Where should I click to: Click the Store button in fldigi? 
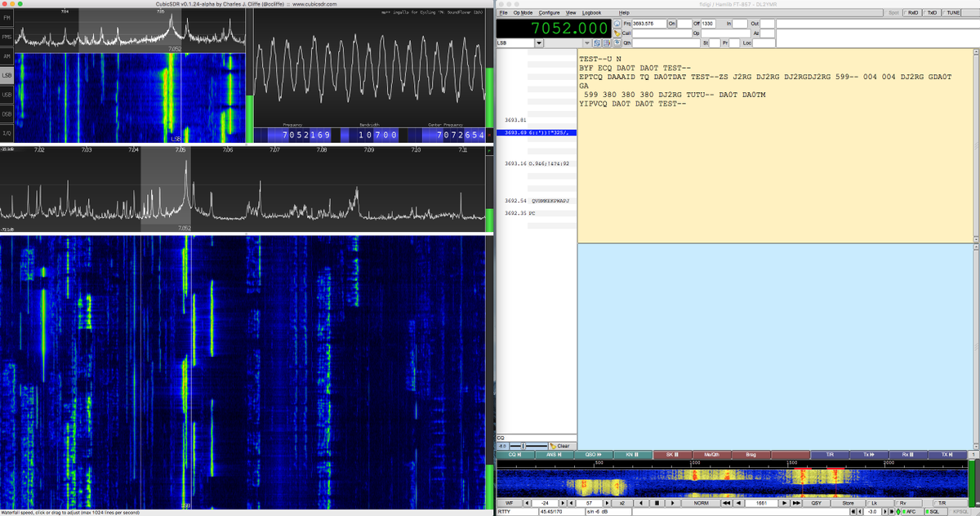pyautogui.click(x=848, y=503)
